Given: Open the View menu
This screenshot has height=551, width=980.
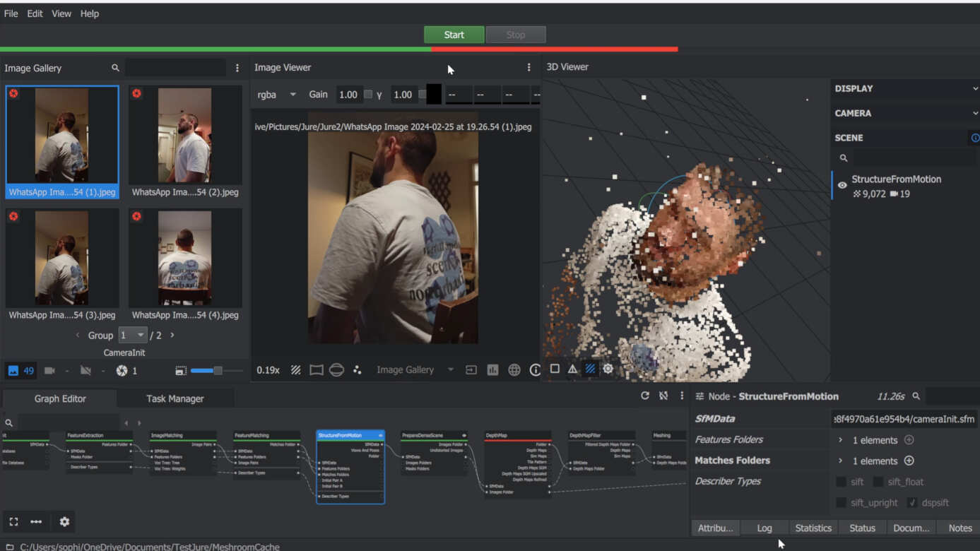Looking at the screenshot, I should point(61,13).
